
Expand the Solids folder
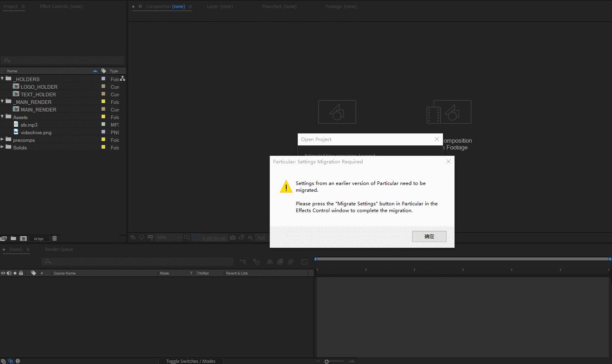(2, 147)
